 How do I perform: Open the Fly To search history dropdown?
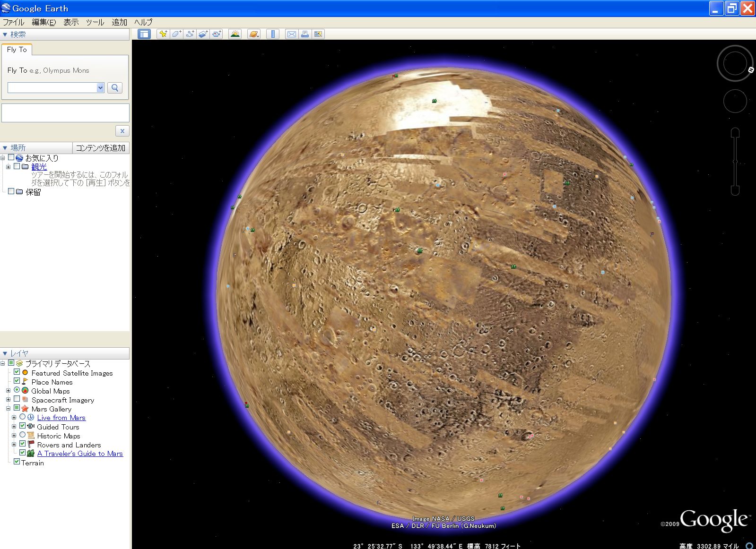[100, 88]
